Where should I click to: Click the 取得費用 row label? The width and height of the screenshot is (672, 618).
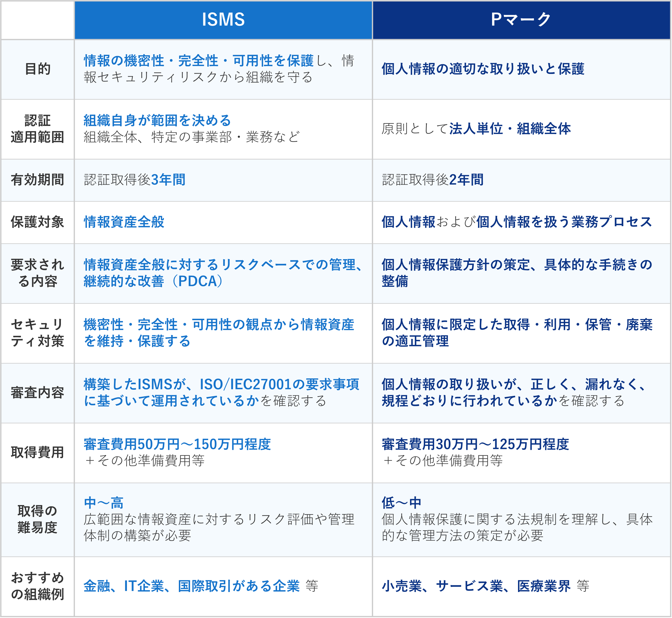pos(37,453)
